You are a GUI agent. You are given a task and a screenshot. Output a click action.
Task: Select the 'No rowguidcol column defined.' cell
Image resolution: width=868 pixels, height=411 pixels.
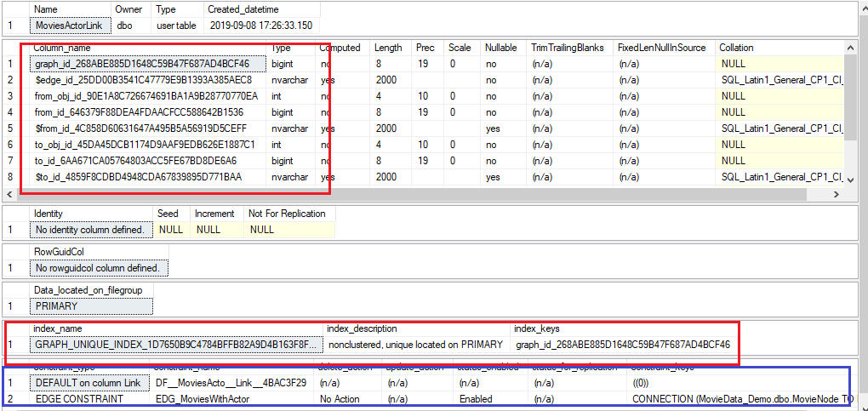[97, 268]
